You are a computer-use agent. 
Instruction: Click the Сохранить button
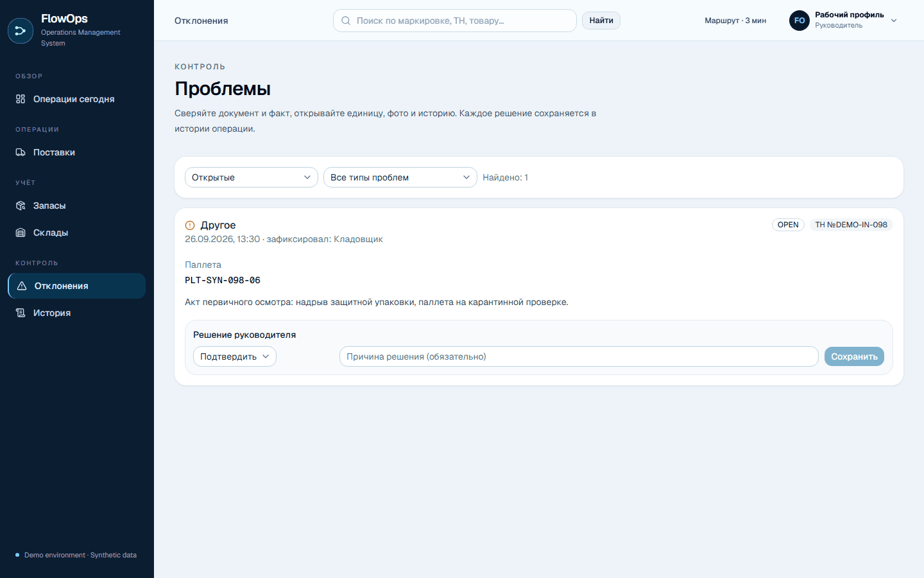[x=854, y=356]
